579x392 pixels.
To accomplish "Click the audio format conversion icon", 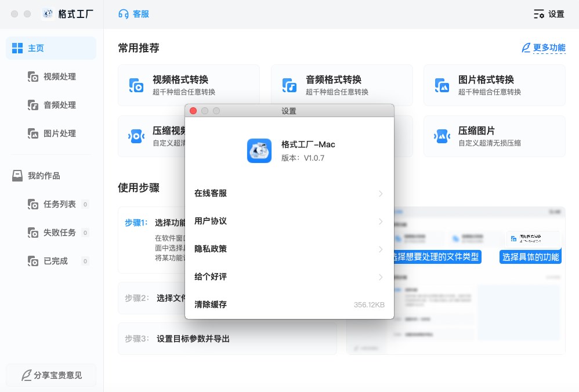I will pyautogui.click(x=289, y=85).
